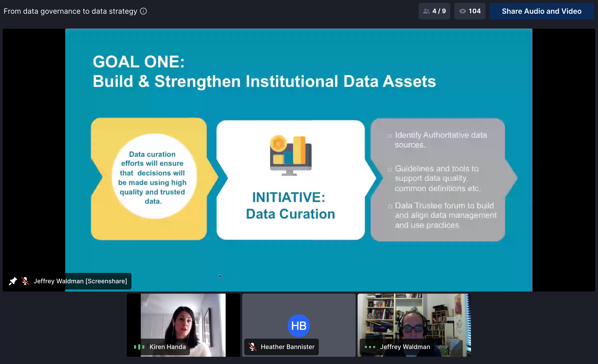Select the Kiren Handa name label
Image resolution: width=598 pixels, height=364 pixels.
tap(168, 347)
